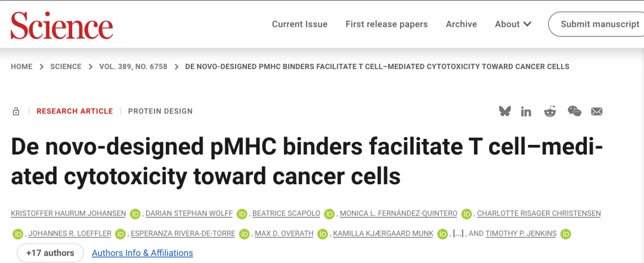The height and width of the screenshot is (263, 644).
Task: Open Authors Info & Affiliations link
Action: click(142, 253)
